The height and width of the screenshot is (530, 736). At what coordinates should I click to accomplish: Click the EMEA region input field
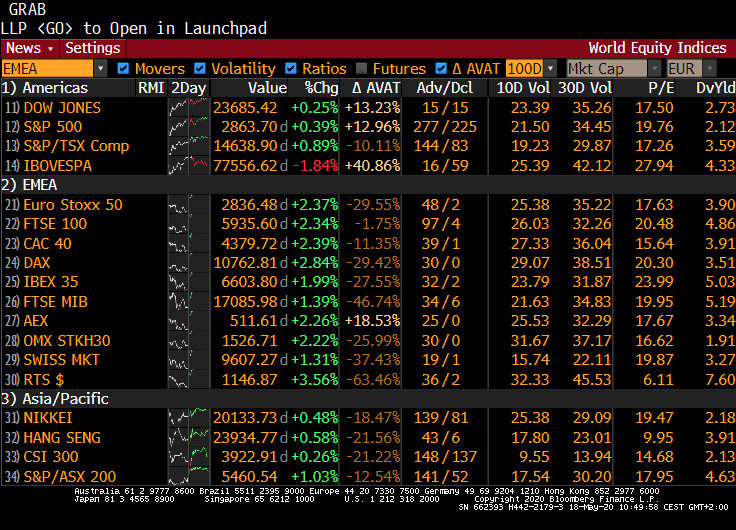[47, 69]
